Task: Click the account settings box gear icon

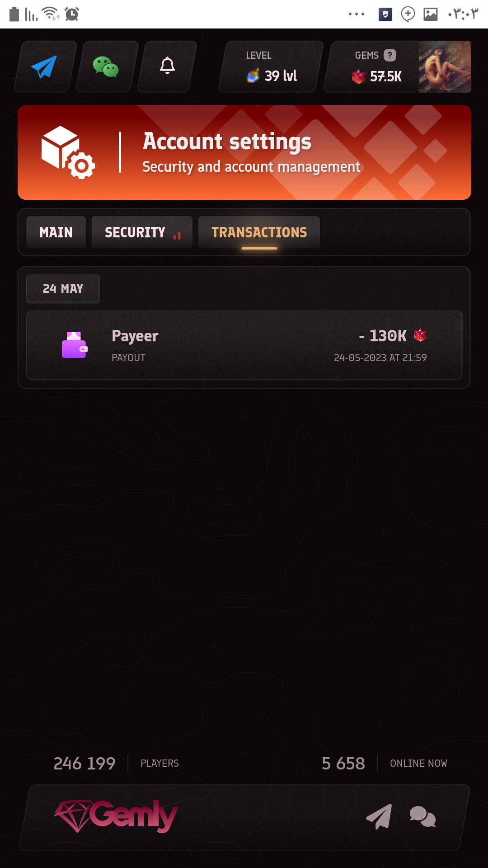Action: coord(68,152)
